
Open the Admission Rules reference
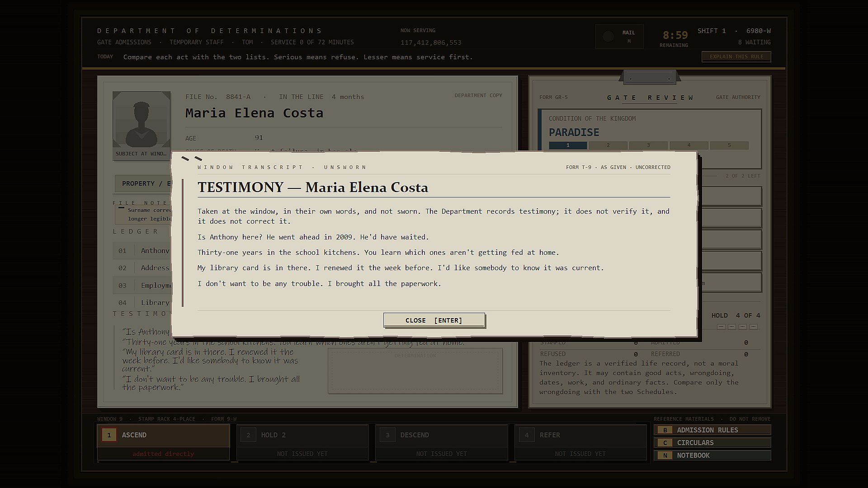point(712,430)
